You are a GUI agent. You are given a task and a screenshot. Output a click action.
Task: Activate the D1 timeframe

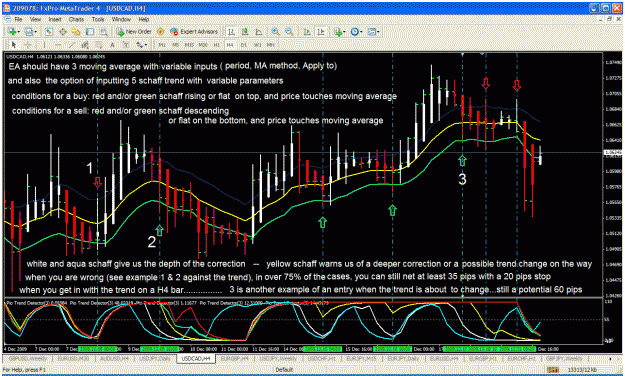pyautogui.click(x=244, y=45)
